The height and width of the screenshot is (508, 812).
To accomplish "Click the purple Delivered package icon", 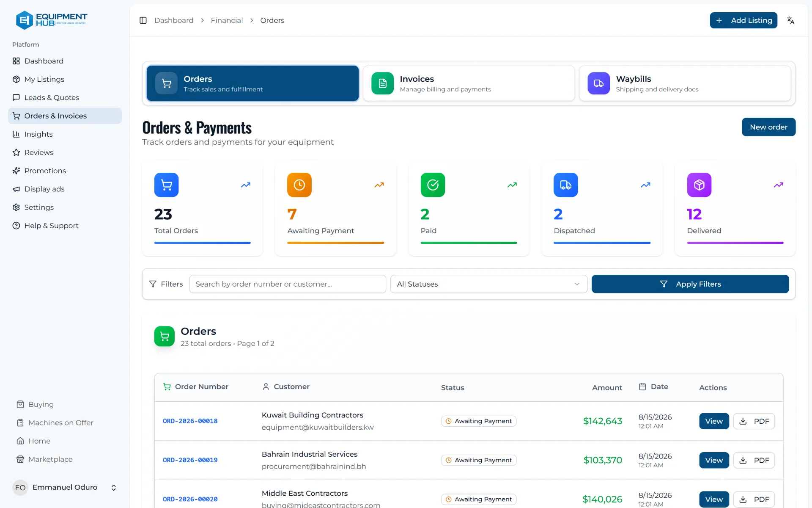I will (699, 185).
